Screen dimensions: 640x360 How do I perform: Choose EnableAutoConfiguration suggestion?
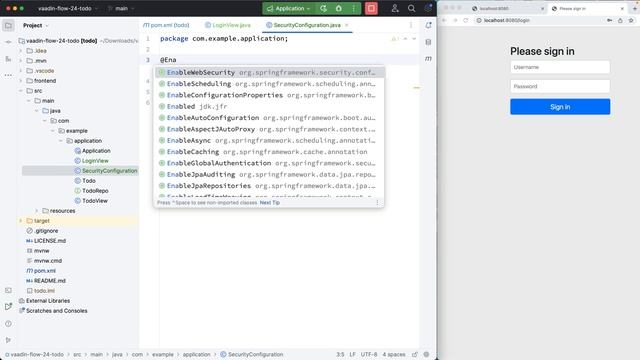(x=269, y=118)
